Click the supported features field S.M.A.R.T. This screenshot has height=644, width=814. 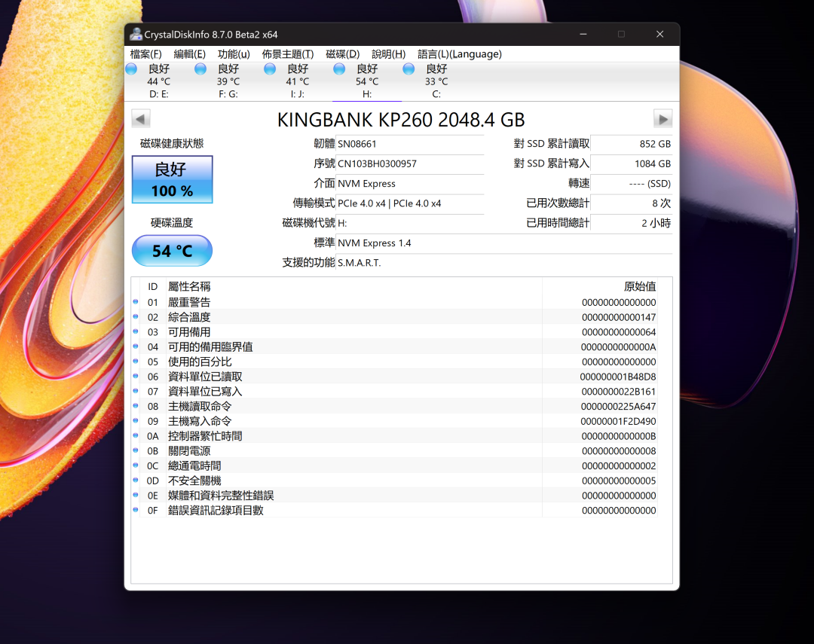tap(504, 263)
